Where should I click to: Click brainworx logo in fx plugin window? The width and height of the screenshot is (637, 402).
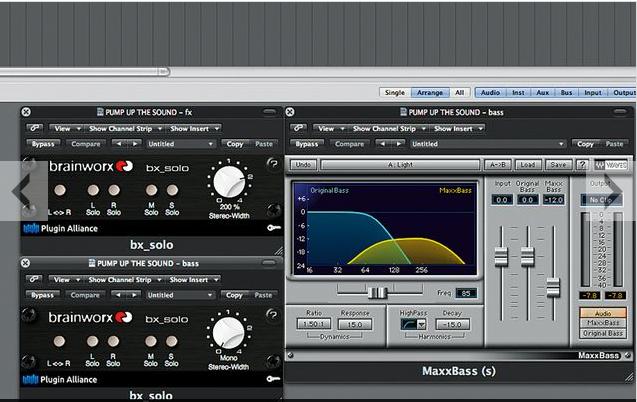coord(91,166)
